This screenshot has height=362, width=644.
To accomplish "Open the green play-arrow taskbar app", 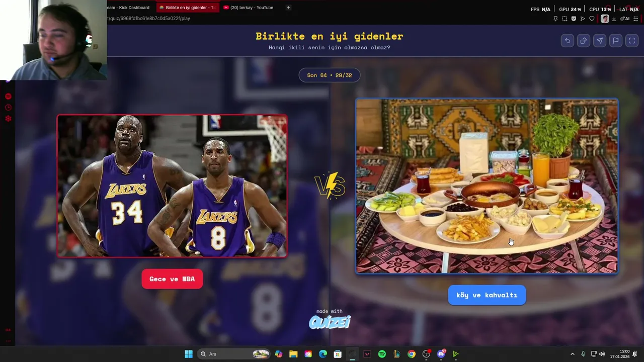I will click(456, 354).
